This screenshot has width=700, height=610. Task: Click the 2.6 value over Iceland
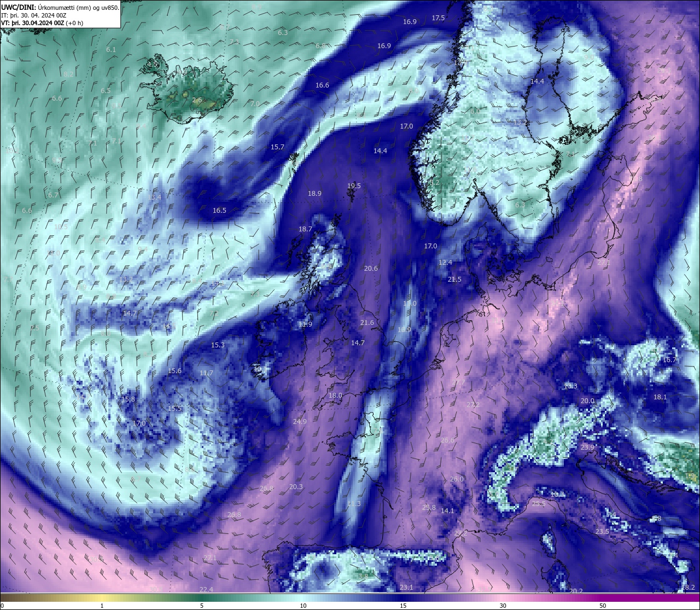[197, 100]
